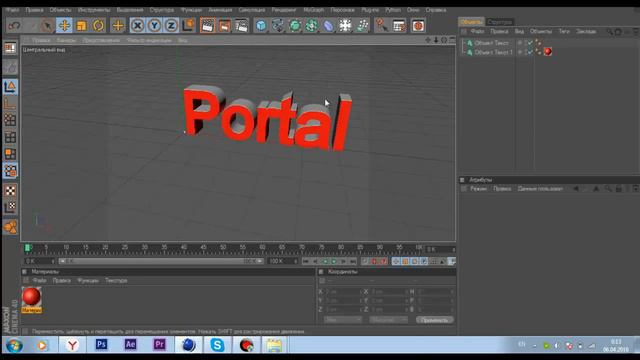Open After Effects from the taskbar
Image resolution: width=640 pixels, height=360 pixels.
130,345
